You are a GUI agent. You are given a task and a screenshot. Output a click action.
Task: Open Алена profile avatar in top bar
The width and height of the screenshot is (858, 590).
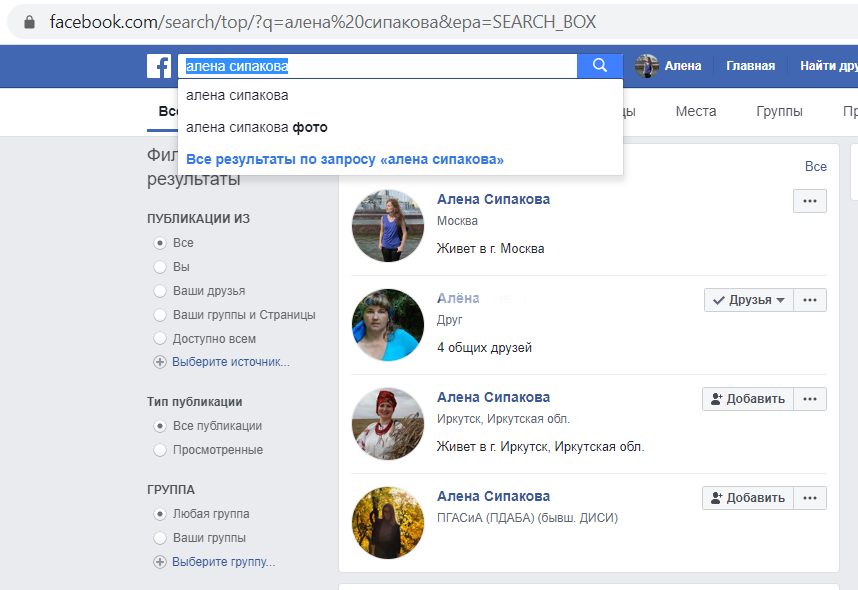pyautogui.click(x=647, y=66)
